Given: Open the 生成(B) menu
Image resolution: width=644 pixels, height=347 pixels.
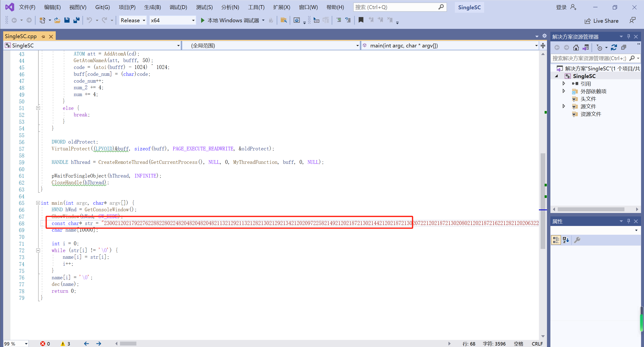Looking at the screenshot, I should coord(152,7).
